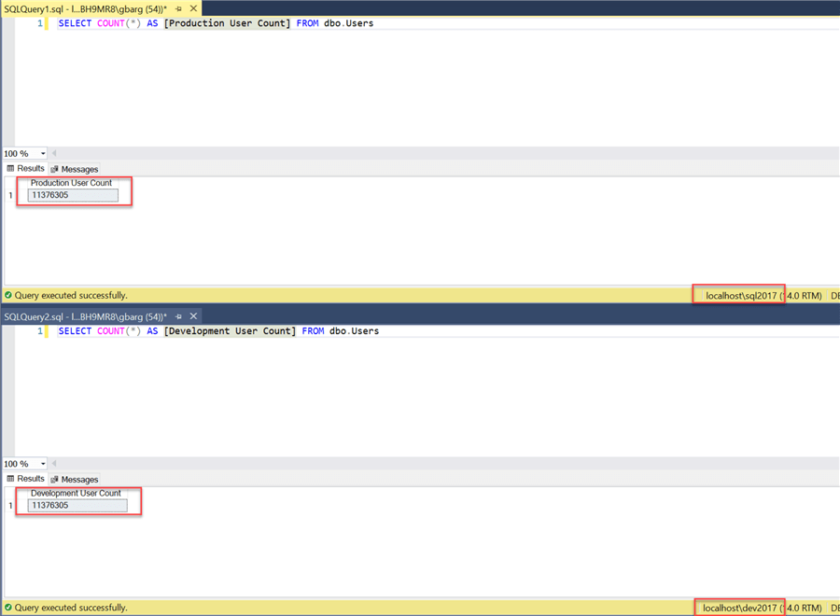This screenshot has height=616, width=840.
Task: Switch to the SQLQuery1.sql tab
Action: [x=86, y=9]
